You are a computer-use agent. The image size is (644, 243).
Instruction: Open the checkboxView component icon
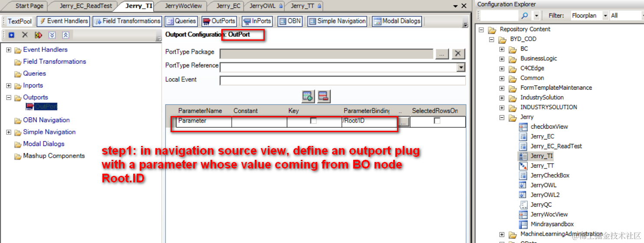click(x=523, y=127)
